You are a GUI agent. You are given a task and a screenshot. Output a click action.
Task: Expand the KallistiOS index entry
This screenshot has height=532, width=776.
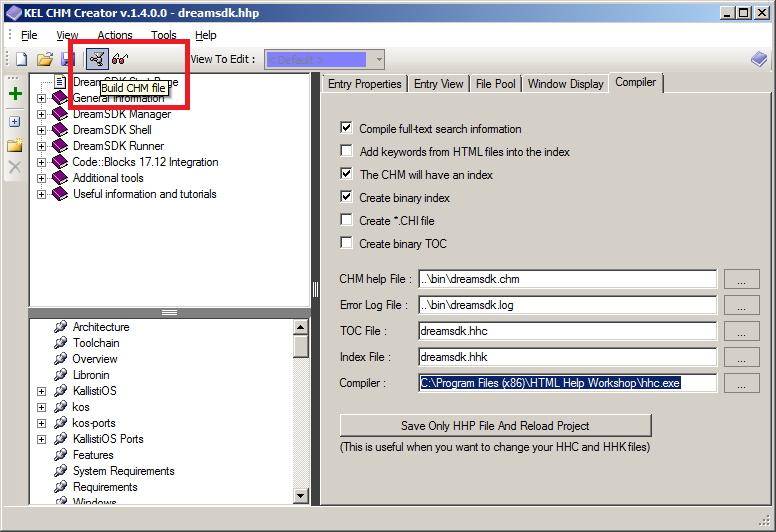[x=42, y=391]
